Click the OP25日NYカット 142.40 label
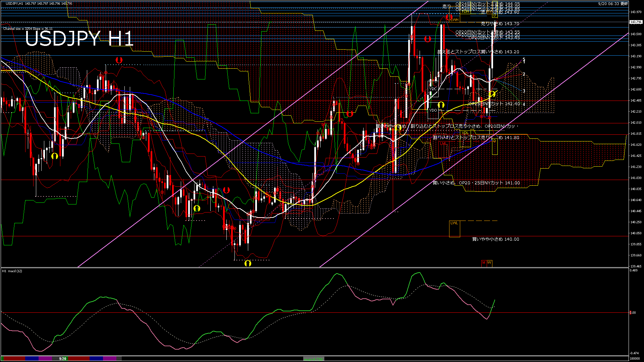The image size is (644, 362). pyautogui.click(x=494, y=104)
